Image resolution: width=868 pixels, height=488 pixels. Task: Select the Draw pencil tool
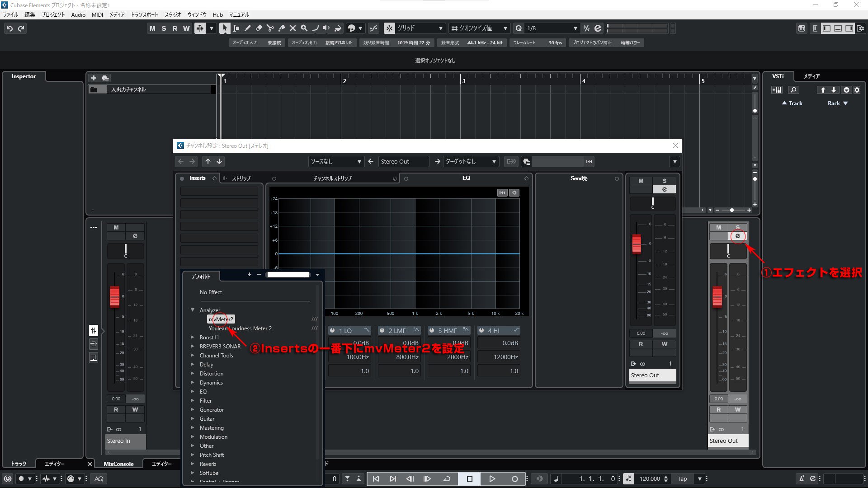click(x=247, y=28)
